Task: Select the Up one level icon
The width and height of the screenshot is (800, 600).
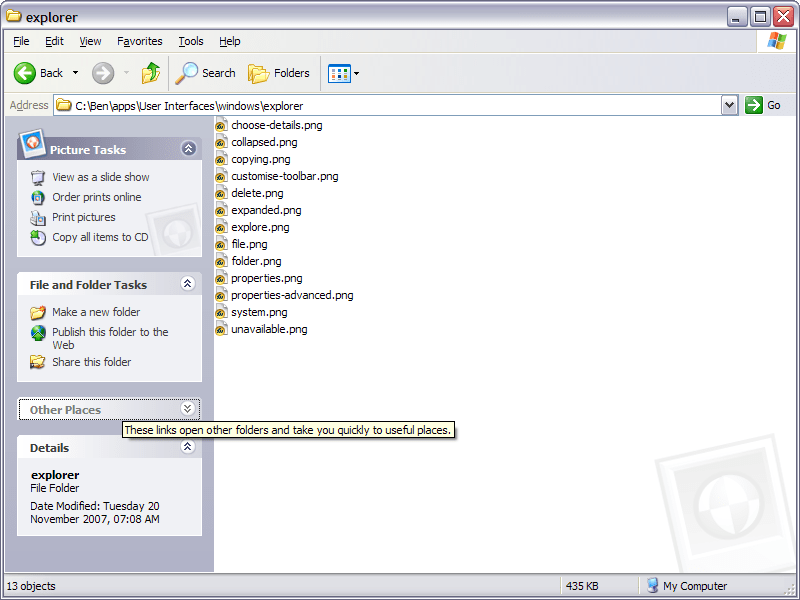Action: pyautogui.click(x=150, y=73)
